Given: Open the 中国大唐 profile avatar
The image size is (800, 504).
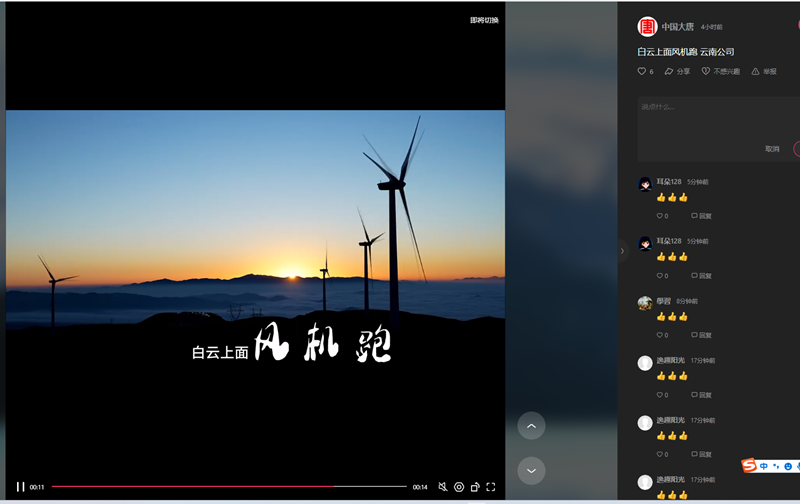Looking at the screenshot, I should point(647,27).
